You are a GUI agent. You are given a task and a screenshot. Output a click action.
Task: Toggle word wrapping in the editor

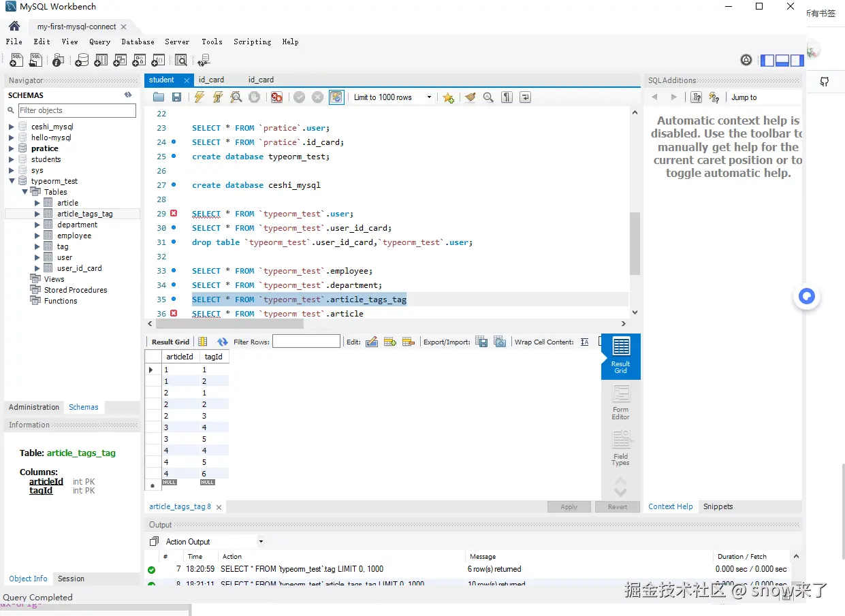(525, 97)
